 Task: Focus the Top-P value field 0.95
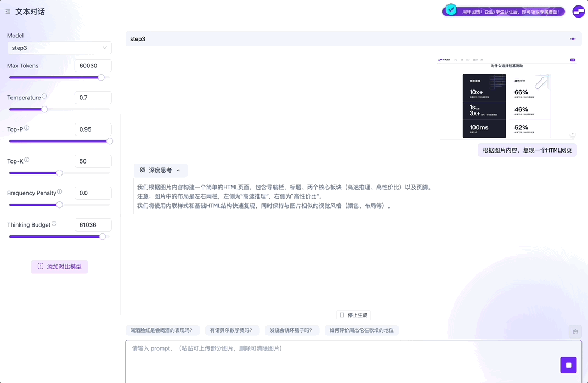[x=93, y=129]
